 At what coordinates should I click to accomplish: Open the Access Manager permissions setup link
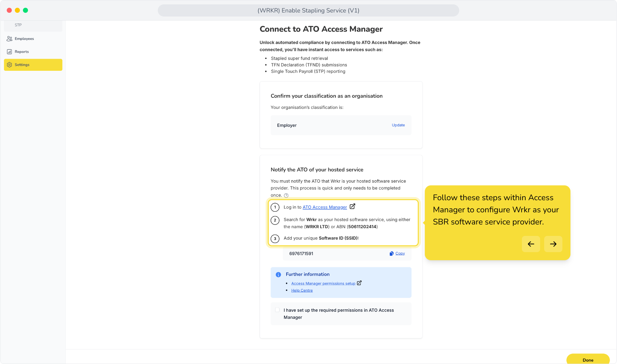point(323,283)
